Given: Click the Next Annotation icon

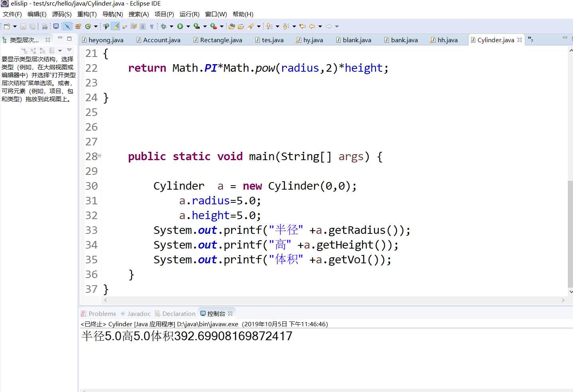Looking at the screenshot, I should 269,26.
